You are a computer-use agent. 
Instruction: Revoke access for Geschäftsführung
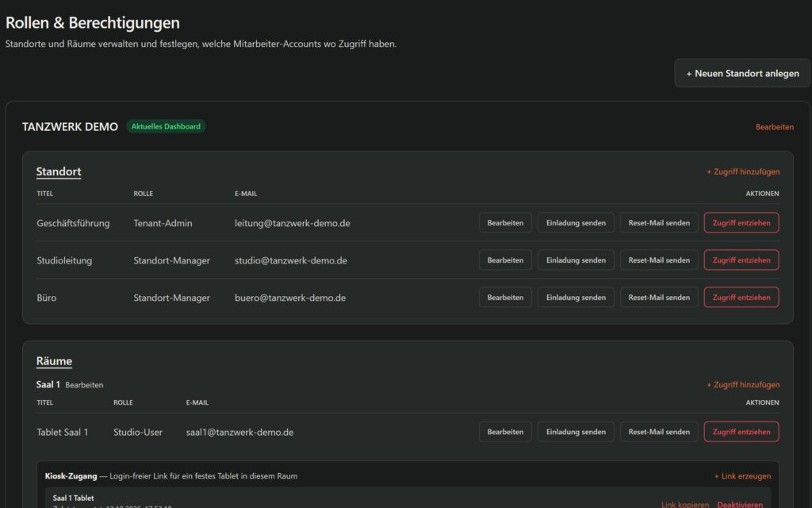click(741, 223)
